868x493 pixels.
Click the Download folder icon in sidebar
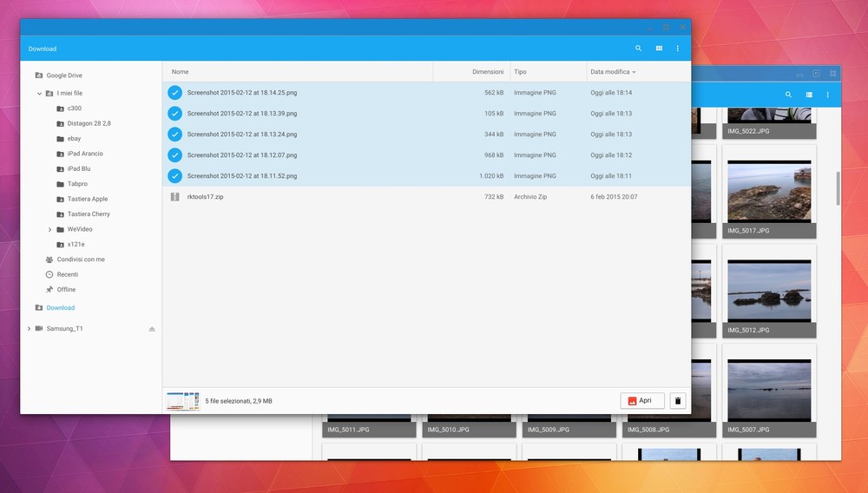tap(39, 307)
